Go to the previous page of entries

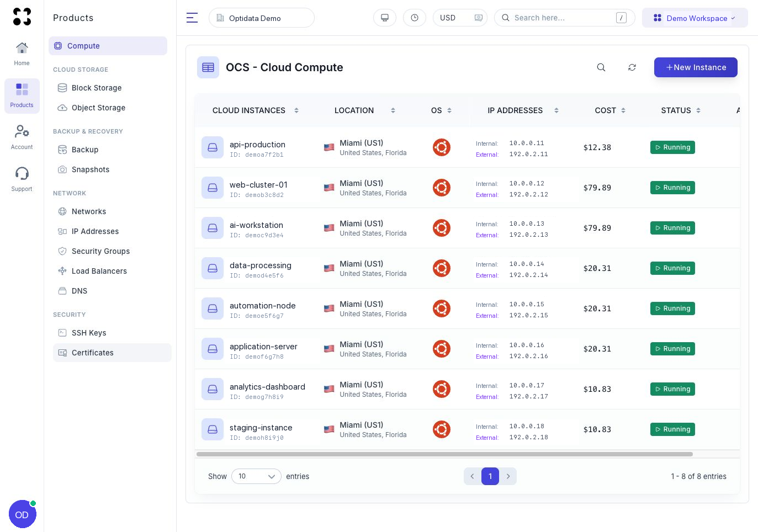click(x=473, y=476)
